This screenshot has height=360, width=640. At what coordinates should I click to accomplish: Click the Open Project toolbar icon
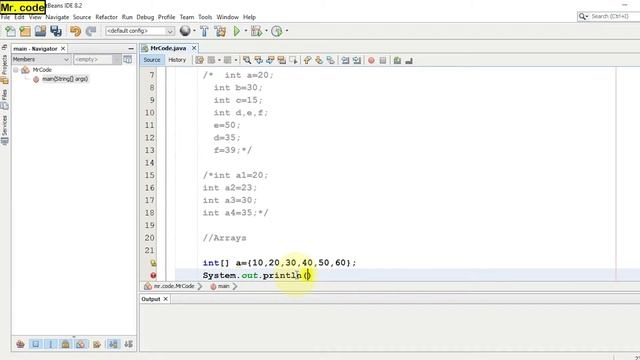coord(40,31)
